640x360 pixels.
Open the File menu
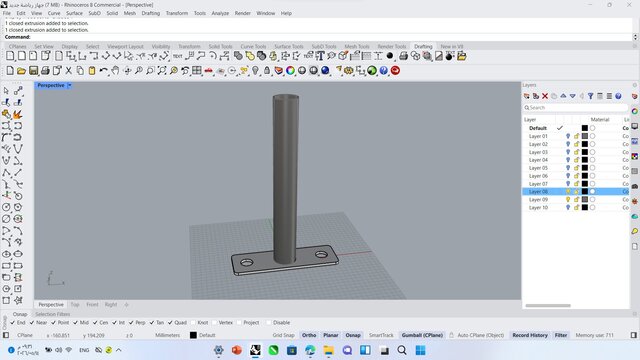(x=7, y=13)
